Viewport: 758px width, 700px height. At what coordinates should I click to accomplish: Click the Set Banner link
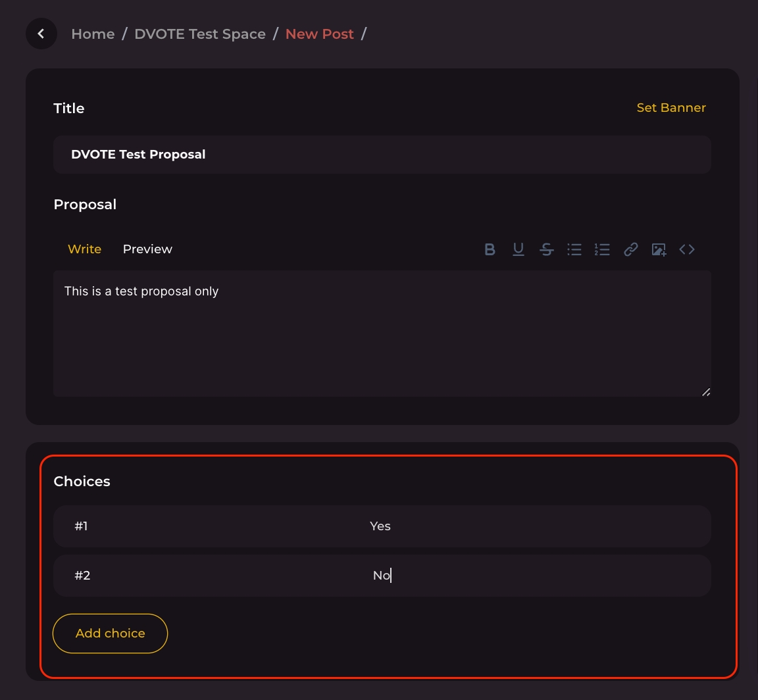tap(670, 108)
